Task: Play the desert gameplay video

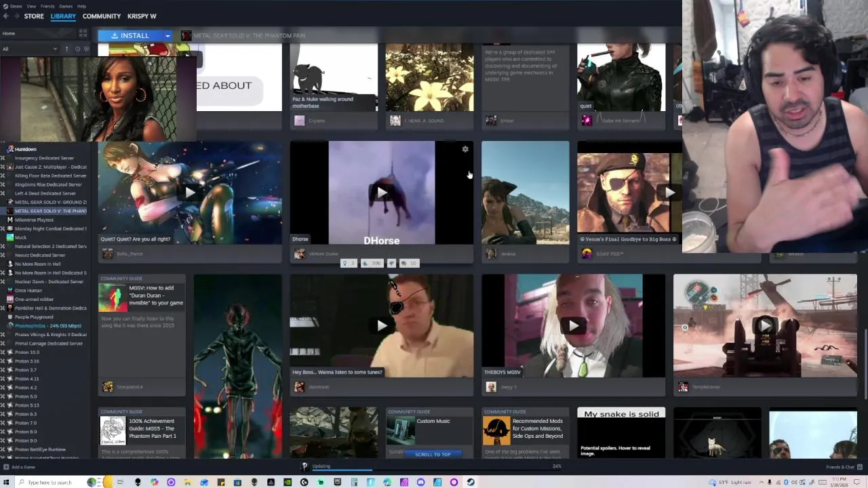Action: [765, 325]
